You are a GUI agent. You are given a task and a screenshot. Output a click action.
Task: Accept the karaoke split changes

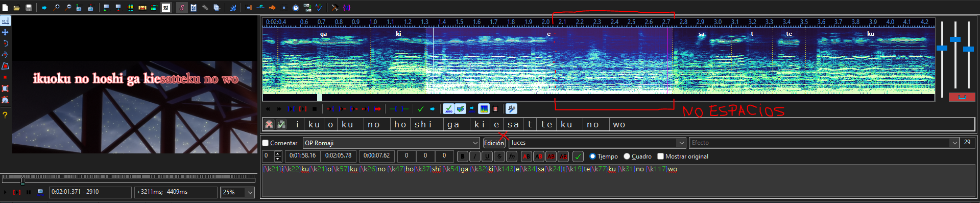coord(281,124)
